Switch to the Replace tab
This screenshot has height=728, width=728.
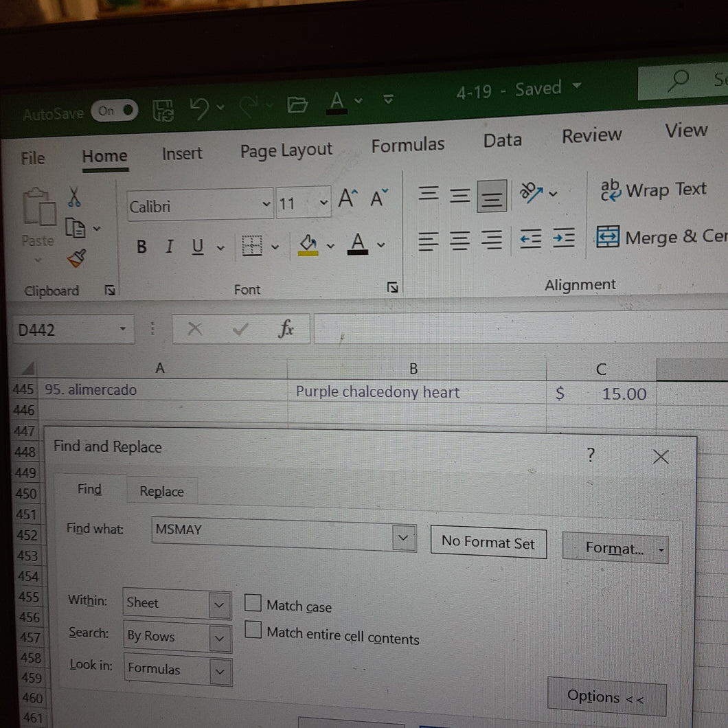pos(161,491)
